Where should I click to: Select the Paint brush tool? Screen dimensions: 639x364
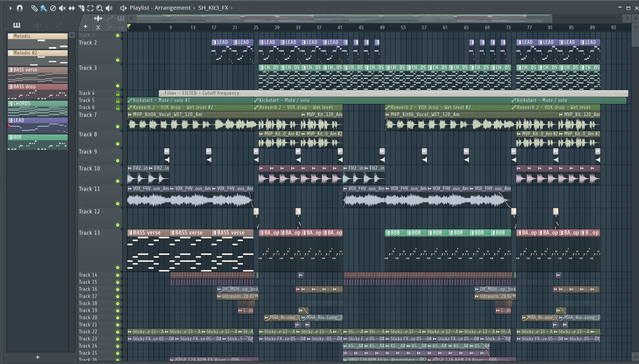43,8
